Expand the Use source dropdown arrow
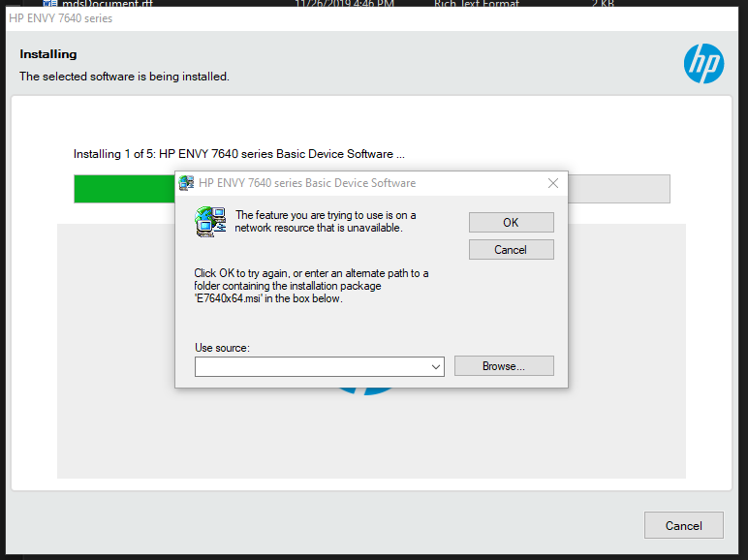 point(436,367)
